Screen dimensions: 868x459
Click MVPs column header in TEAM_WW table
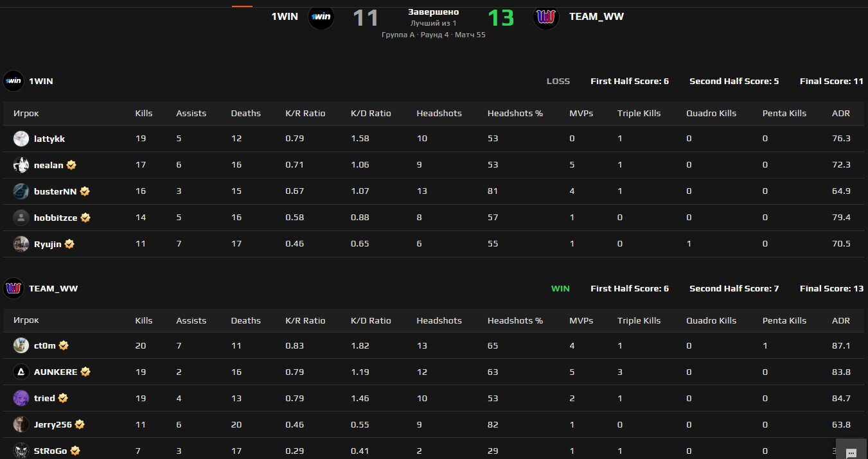581,320
